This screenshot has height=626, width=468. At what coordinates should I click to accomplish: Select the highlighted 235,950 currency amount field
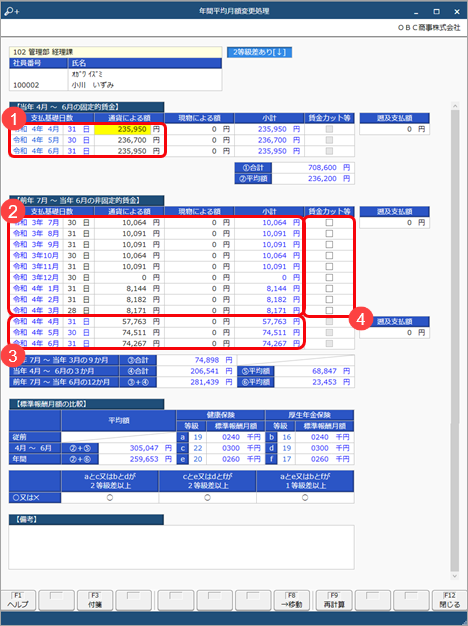(x=124, y=129)
